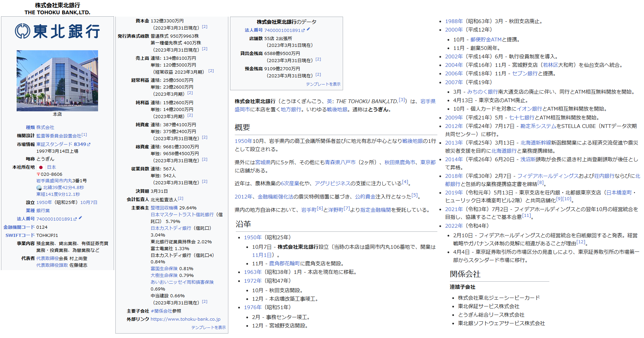This screenshot has width=644, height=338.
Task: Click the external link icon after 東証スタンダード 8349
Action: [89, 145]
